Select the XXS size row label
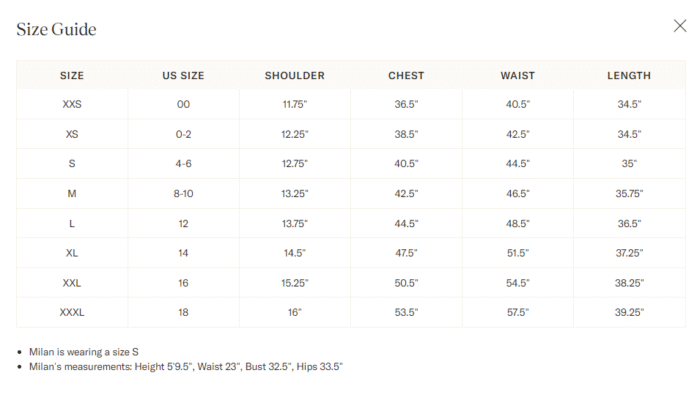This screenshot has height=403, width=700. [72, 104]
